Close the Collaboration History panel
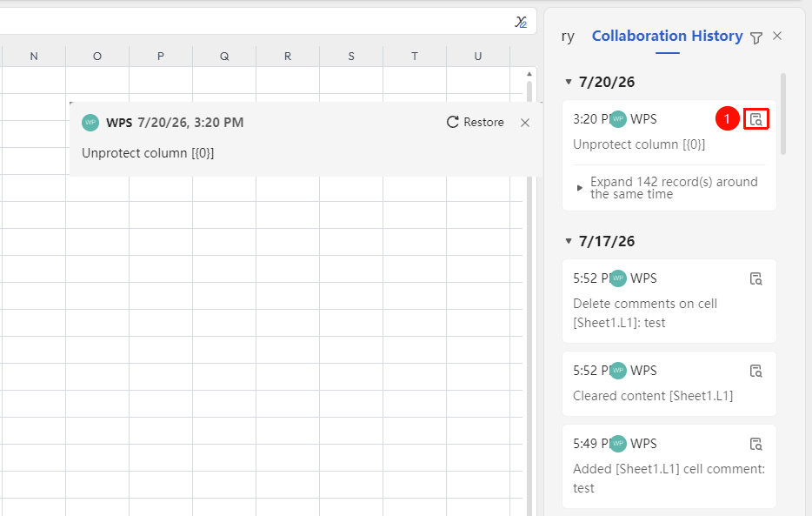 pos(777,36)
